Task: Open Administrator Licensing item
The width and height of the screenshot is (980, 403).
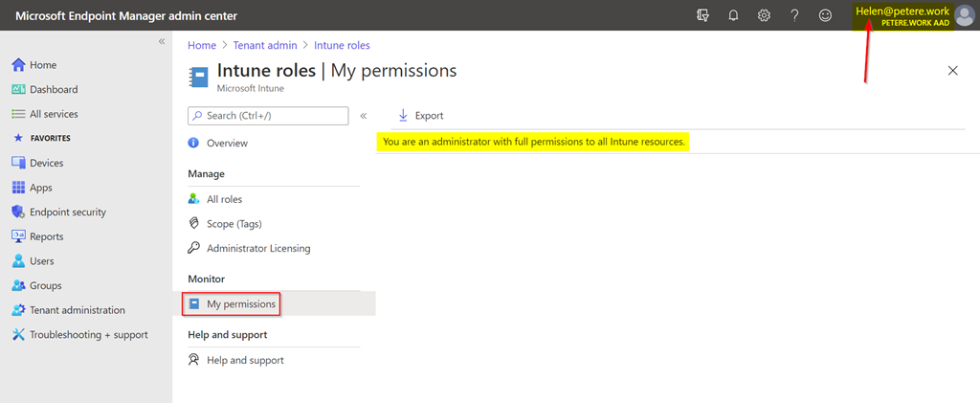Action: 258,248
